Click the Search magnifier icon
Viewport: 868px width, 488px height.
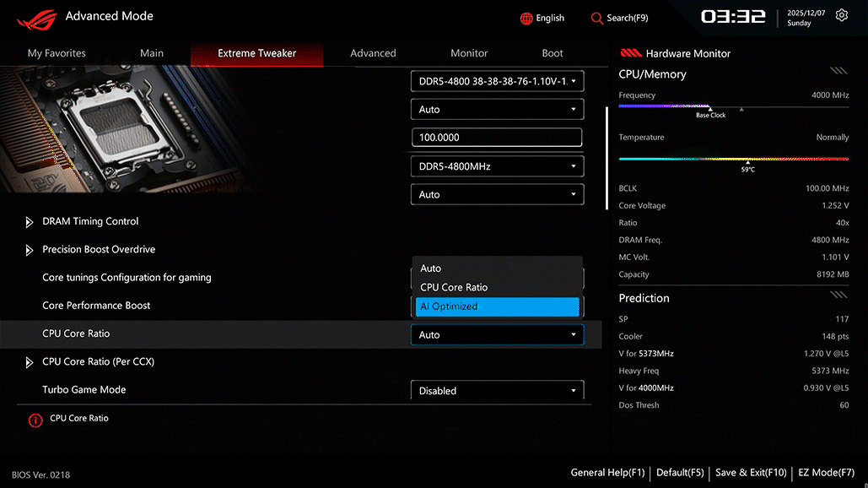(596, 19)
